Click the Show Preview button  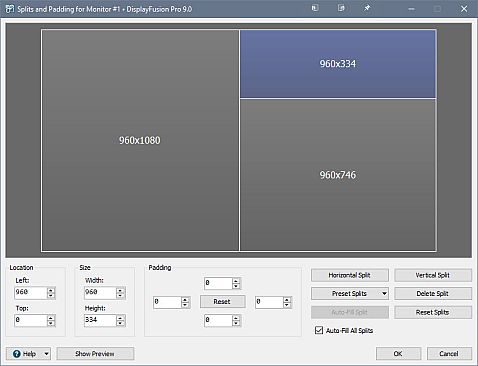tap(95, 354)
